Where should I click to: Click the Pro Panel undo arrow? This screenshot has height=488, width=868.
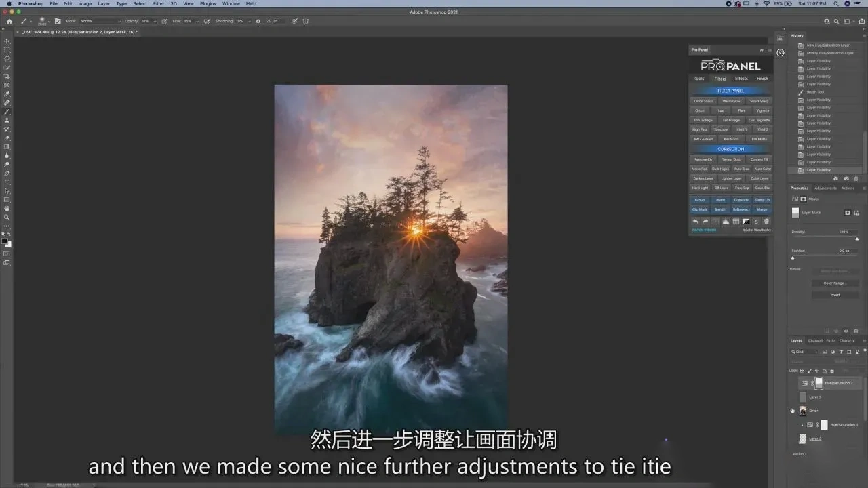[x=695, y=222]
